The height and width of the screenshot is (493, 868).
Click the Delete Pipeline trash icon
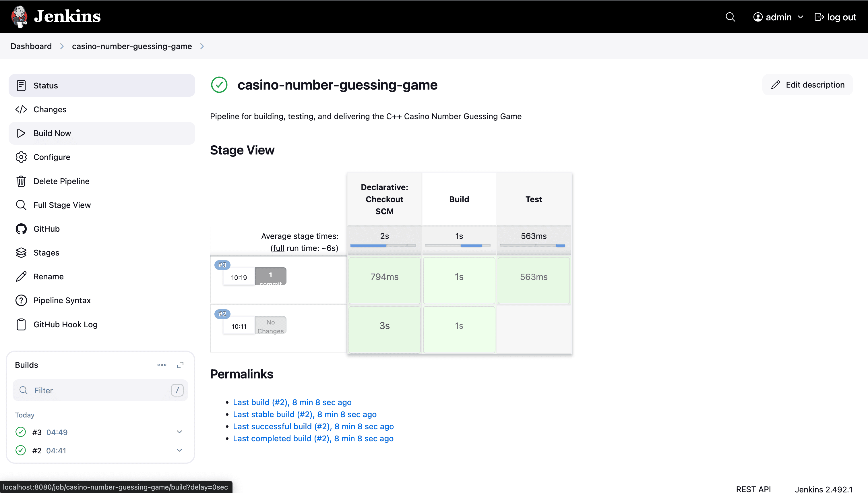21,181
